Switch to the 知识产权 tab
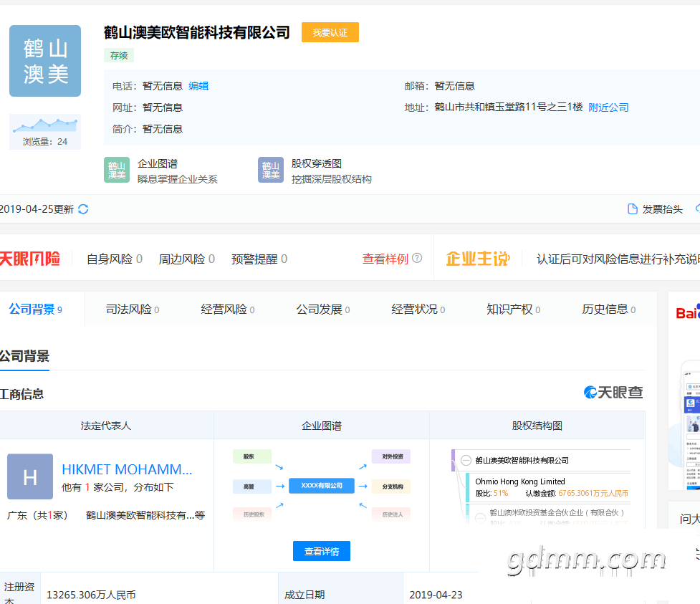 pos(514,309)
